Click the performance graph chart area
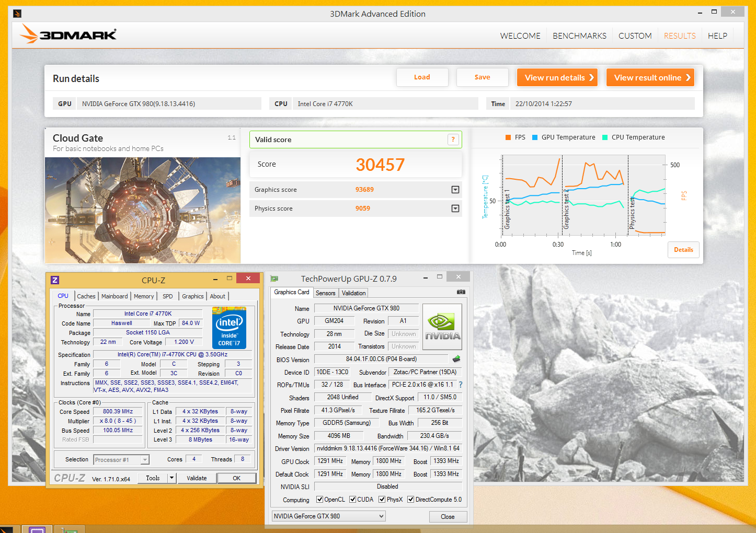Image resolution: width=756 pixels, height=533 pixels. pos(583,194)
